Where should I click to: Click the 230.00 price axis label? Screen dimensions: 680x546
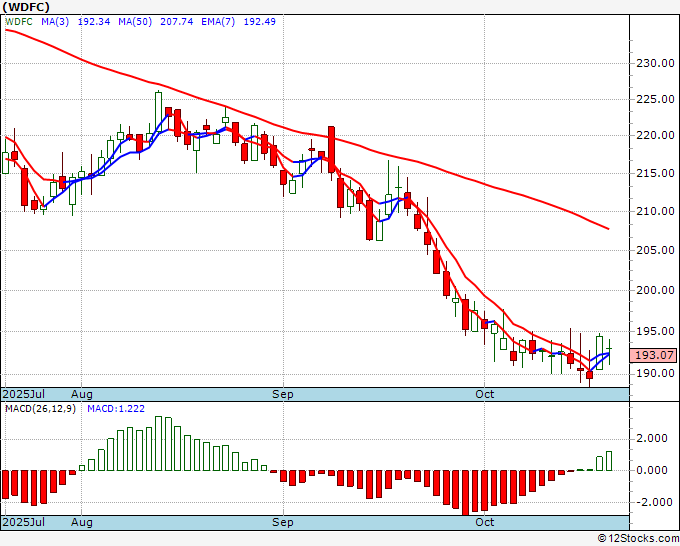[655, 63]
